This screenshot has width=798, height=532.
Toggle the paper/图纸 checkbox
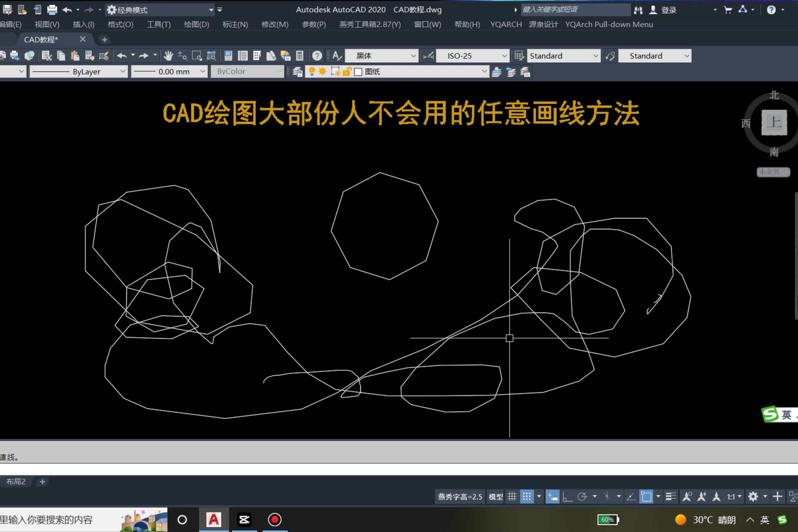tap(358, 72)
